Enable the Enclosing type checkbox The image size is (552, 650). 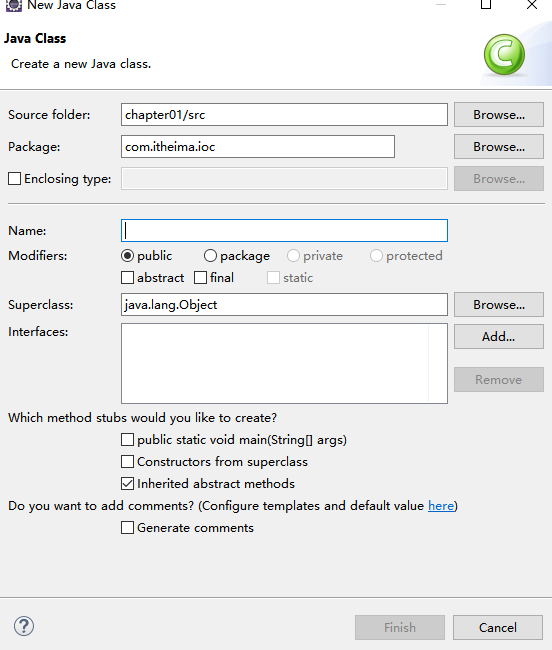[15, 179]
